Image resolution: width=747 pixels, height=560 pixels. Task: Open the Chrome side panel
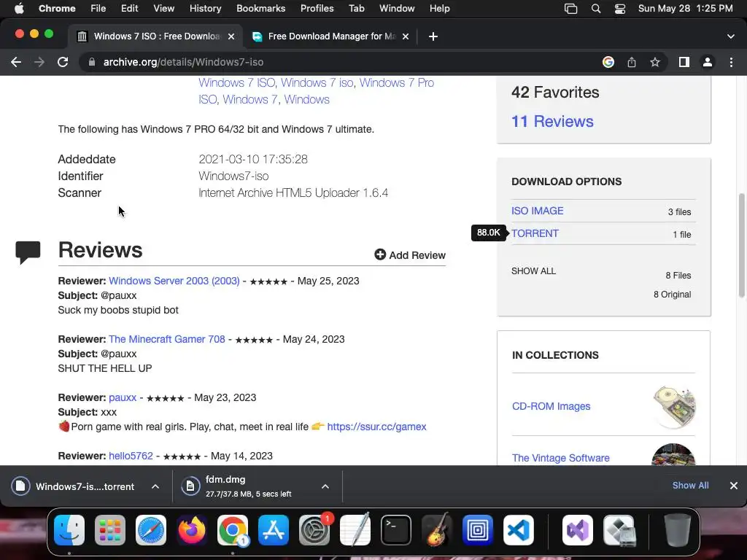684,62
